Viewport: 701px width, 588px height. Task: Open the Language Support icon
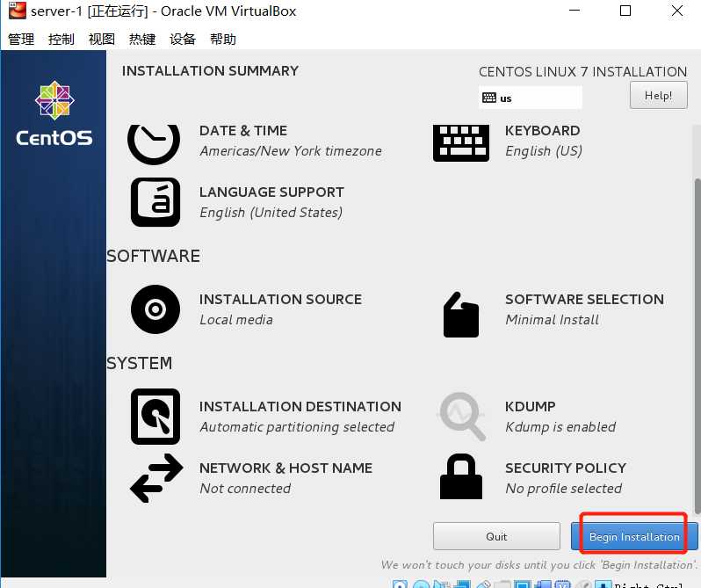pos(155,202)
